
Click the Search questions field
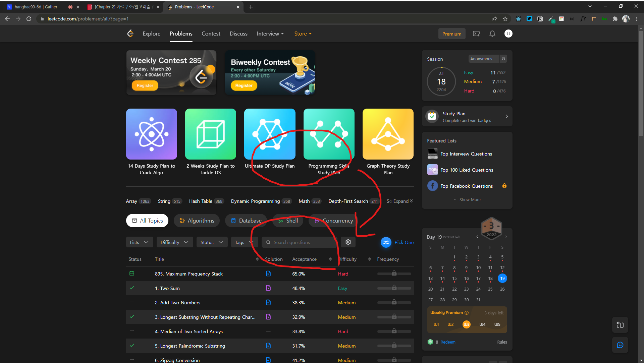299,242
